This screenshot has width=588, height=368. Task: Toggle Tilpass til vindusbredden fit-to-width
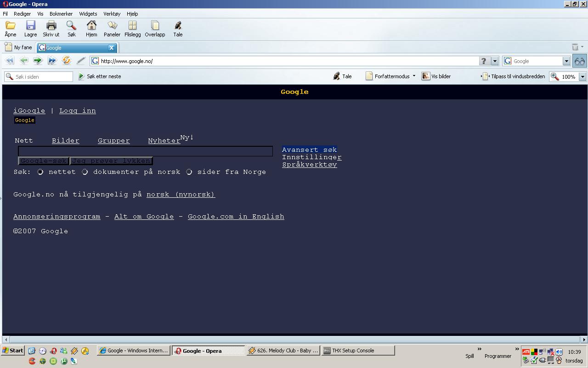(x=513, y=76)
